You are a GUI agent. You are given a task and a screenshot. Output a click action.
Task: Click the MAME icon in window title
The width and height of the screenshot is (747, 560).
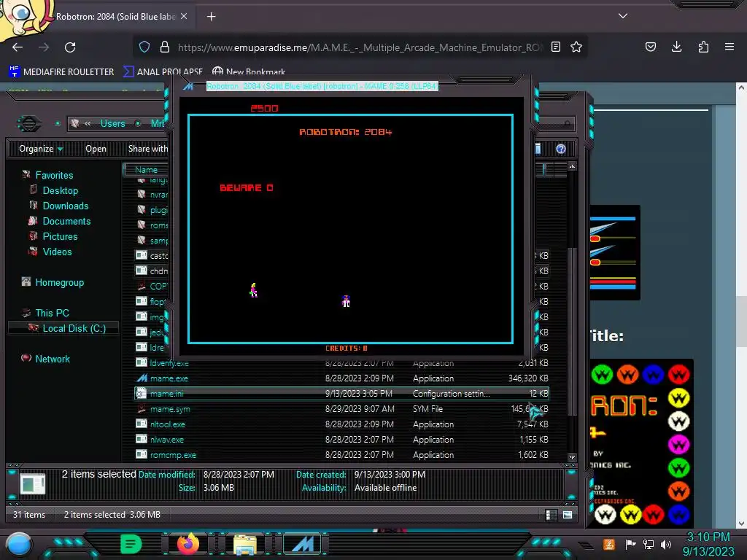[x=189, y=86]
